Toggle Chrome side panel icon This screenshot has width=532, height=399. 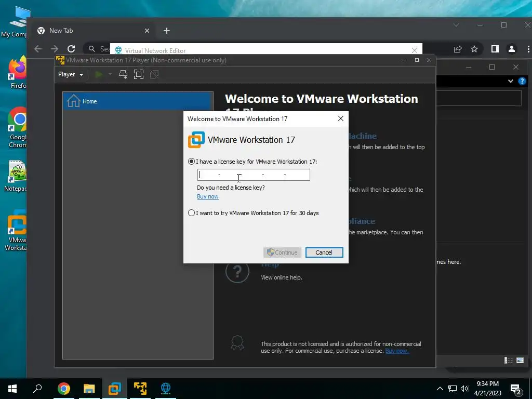495,49
